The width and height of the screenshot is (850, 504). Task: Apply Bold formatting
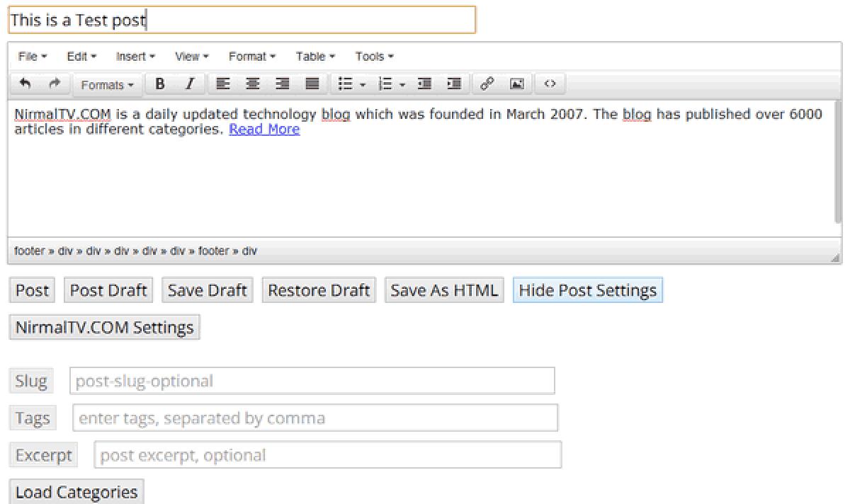[x=159, y=84]
